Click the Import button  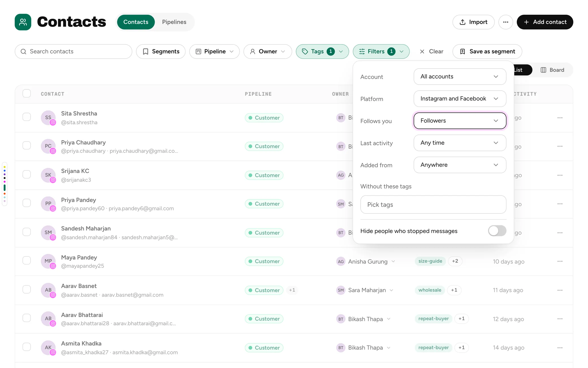click(x=473, y=22)
